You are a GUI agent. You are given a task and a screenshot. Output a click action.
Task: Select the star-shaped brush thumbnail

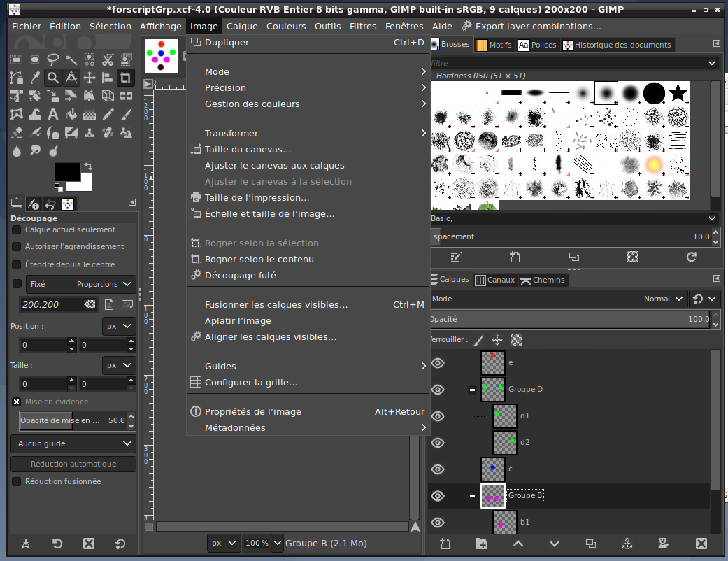tap(677, 92)
